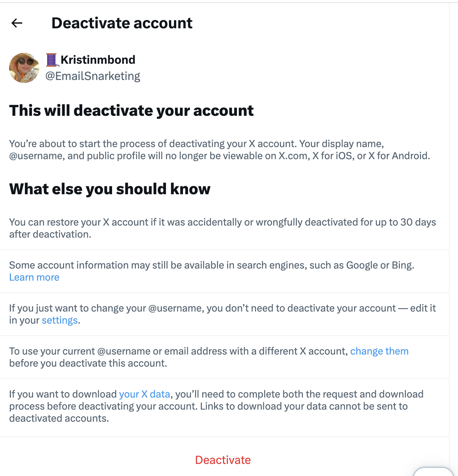Click the Deactivate account page title
The height and width of the screenshot is (476, 458).
122,23
